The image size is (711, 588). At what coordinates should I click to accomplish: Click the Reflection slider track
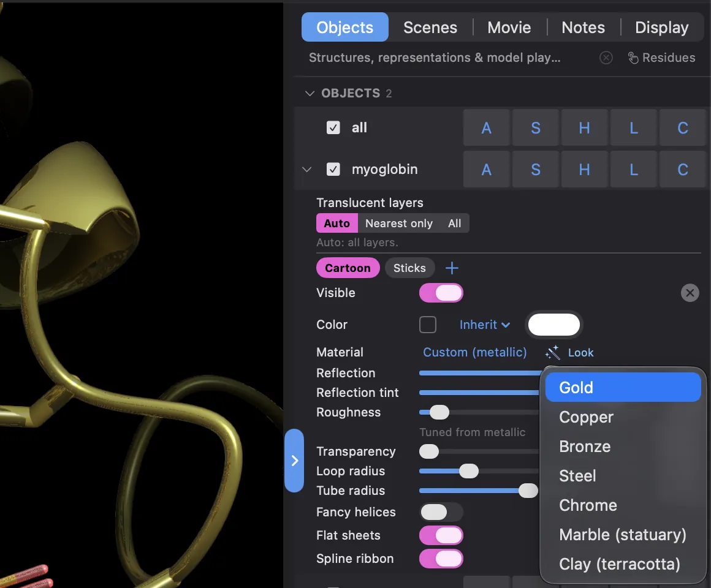pyautogui.click(x=480, y=373)
